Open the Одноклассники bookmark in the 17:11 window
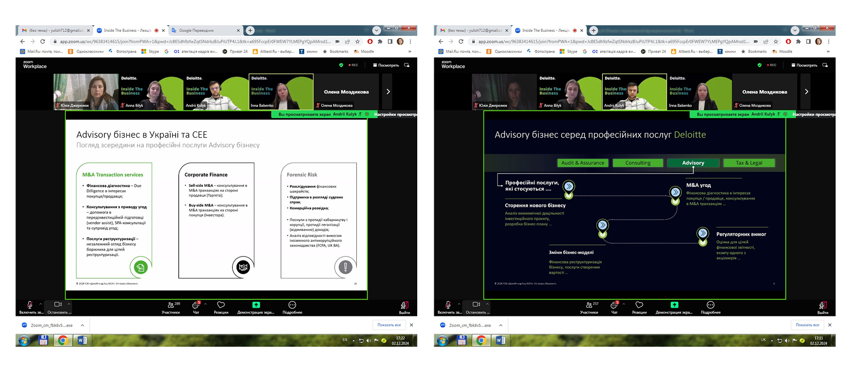 pyautogui.click(x=504, y=51)
